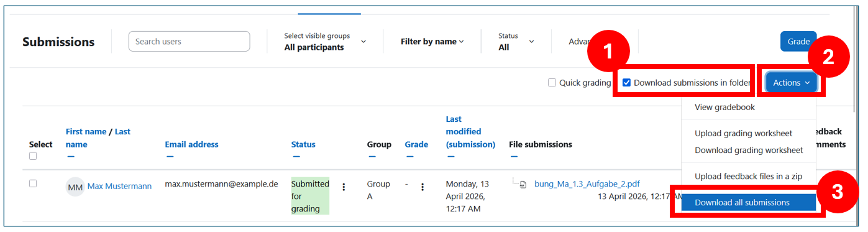Toggle the Select all checkbox in header
868x232 pixels.
[33, 156]
